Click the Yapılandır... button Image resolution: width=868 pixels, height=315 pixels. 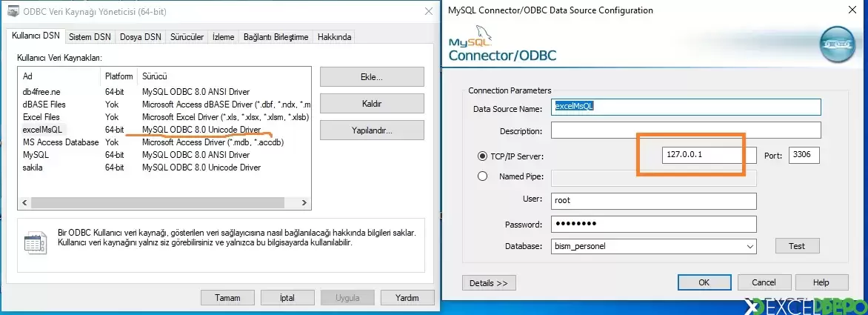coord(372,130)
